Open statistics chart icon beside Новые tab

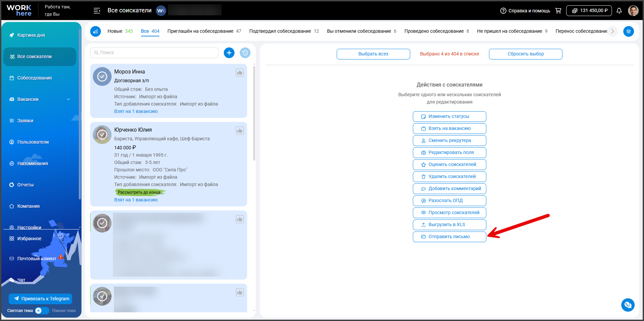tap(96, 31)
